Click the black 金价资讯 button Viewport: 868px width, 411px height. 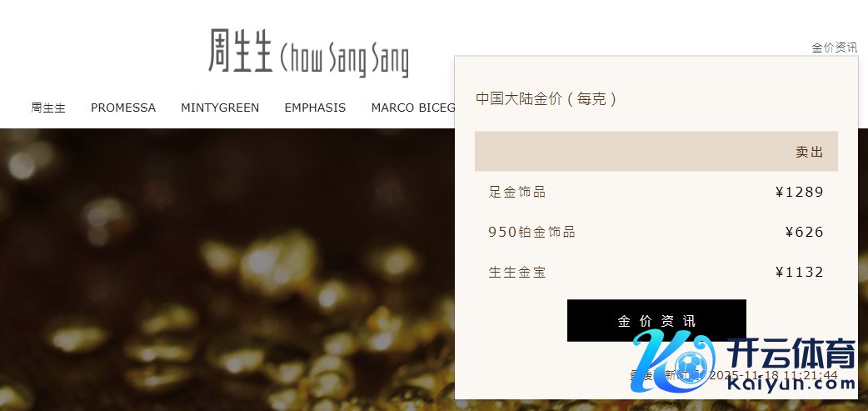[656, 321]
